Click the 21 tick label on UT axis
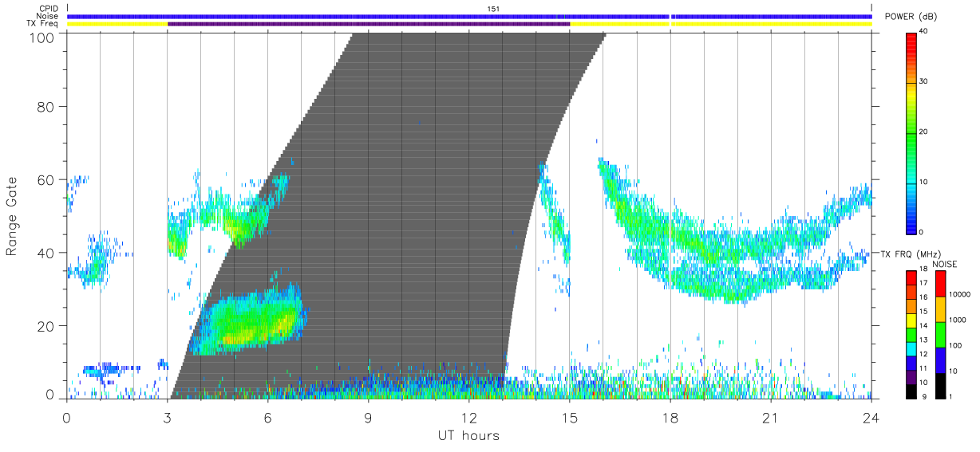Screen dimensions: 980x452 770,417
